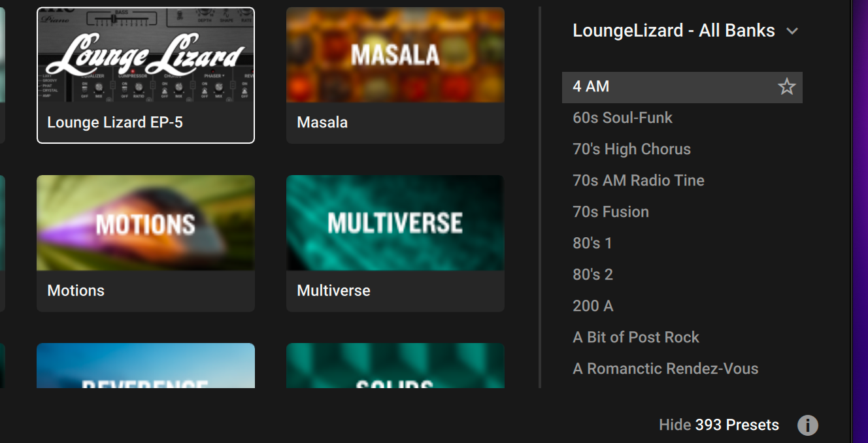Select the Lounge Lizard EP-5 instrument card
Screen dimensions: 868x443
(x=146, y=75)
